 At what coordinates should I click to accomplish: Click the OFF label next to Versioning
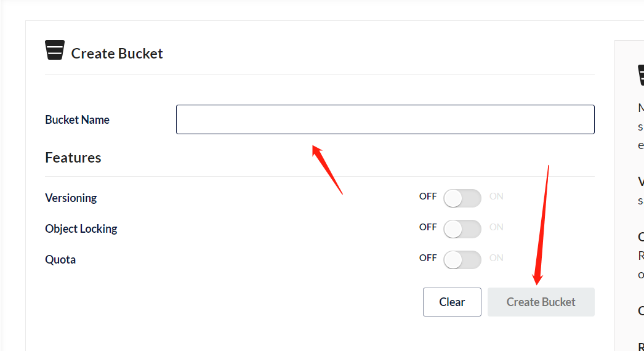[428, 196]
